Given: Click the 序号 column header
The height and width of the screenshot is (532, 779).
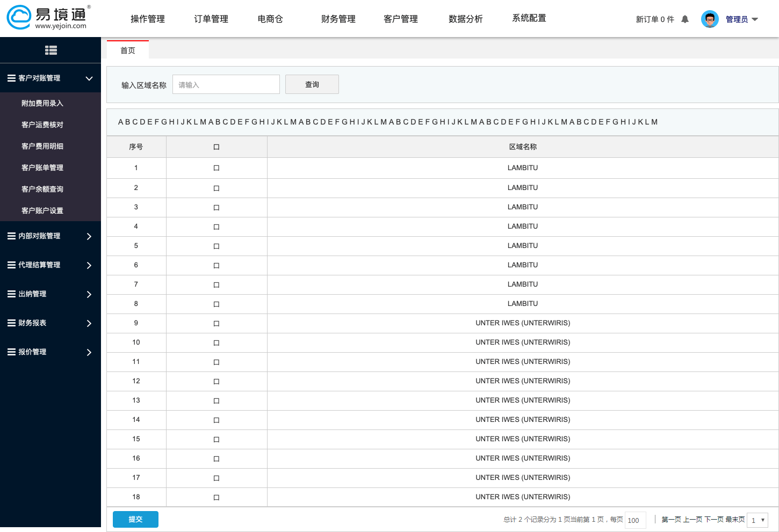Looking at the screenshot, I should pos(136,147).
